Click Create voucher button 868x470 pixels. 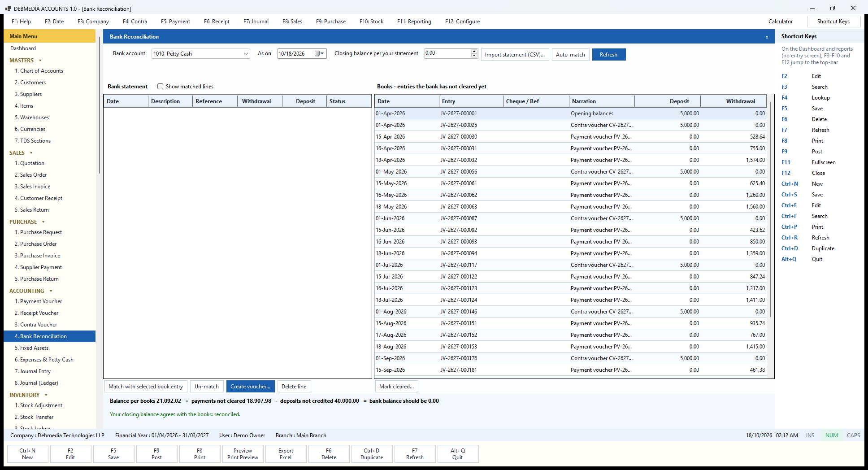(x=250, y=387)
